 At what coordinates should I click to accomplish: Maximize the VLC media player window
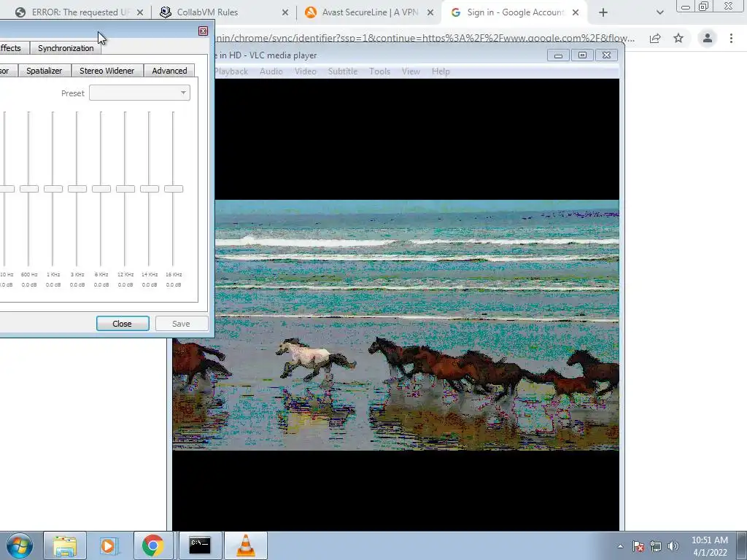pyautogui.click(x=582, y=55)
